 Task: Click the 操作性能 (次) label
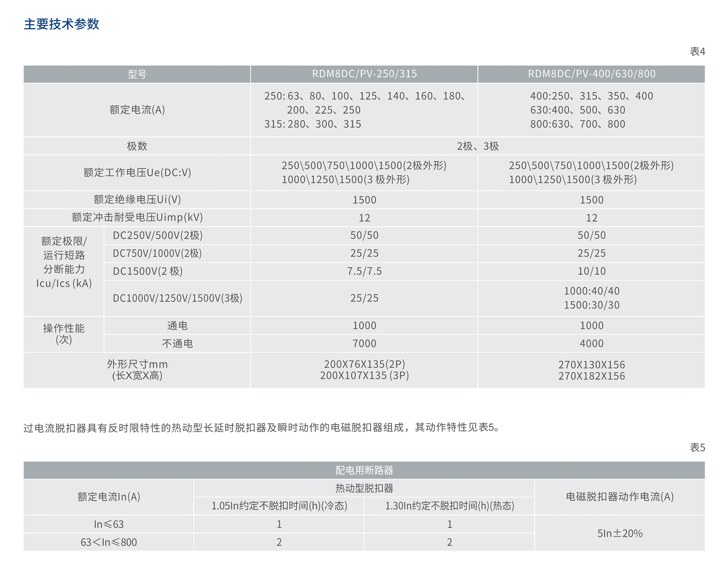tap(64, 334)
